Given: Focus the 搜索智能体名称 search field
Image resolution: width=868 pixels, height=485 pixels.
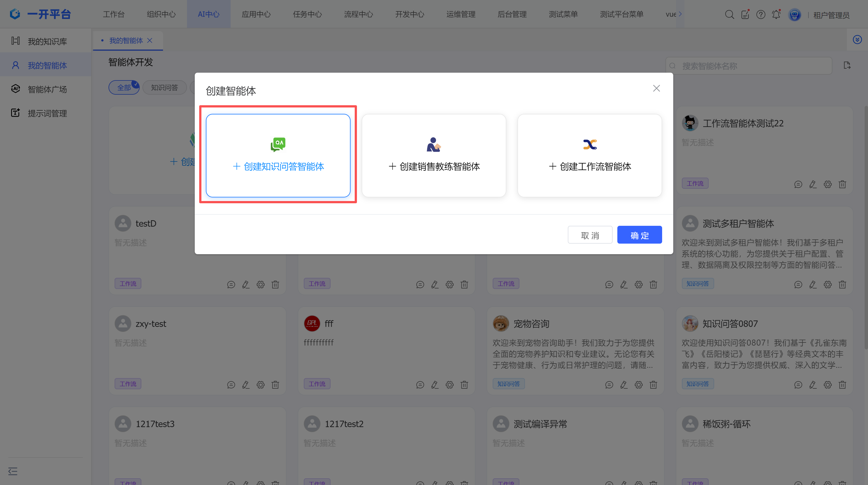Looking at the screenshot, I should (x=751, y=66).
